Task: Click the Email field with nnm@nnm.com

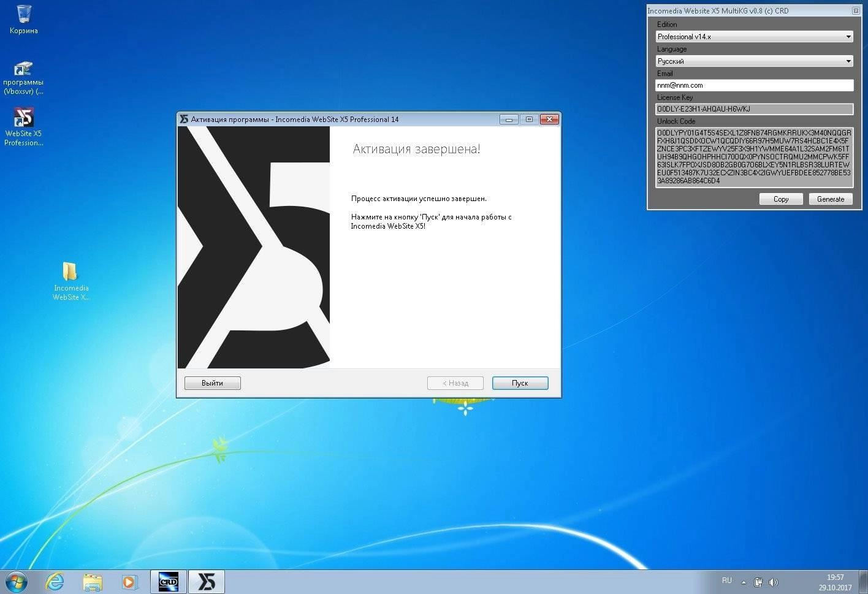Action: coord(754,85)
